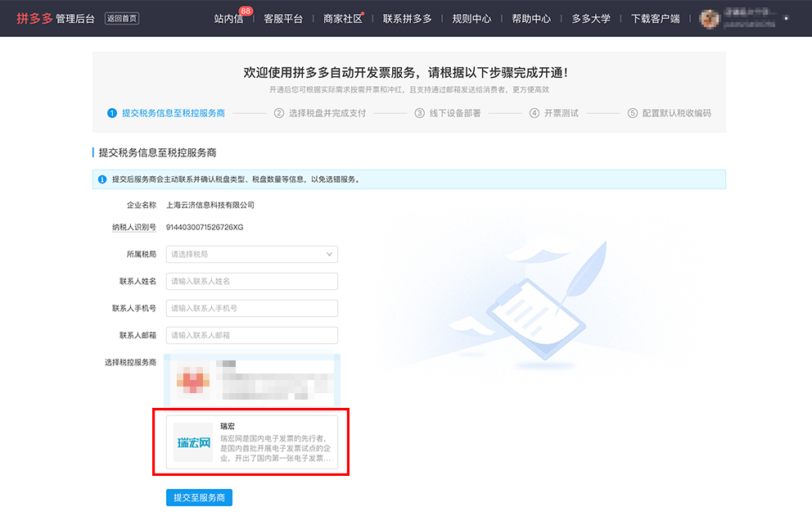Viewport: 812px width, 516px height.
Task: Select step 2 选择税盘并完成支付
Action: point(320,113)
